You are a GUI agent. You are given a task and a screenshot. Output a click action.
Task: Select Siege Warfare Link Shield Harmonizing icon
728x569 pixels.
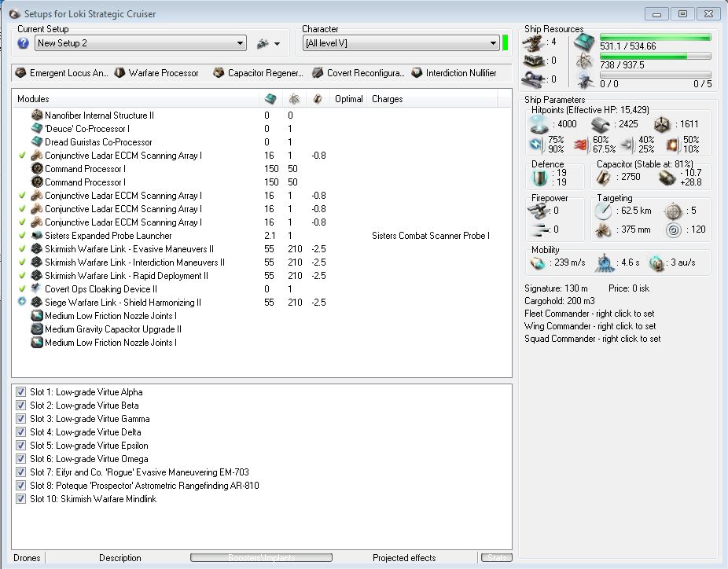click(x=37, y=302)
